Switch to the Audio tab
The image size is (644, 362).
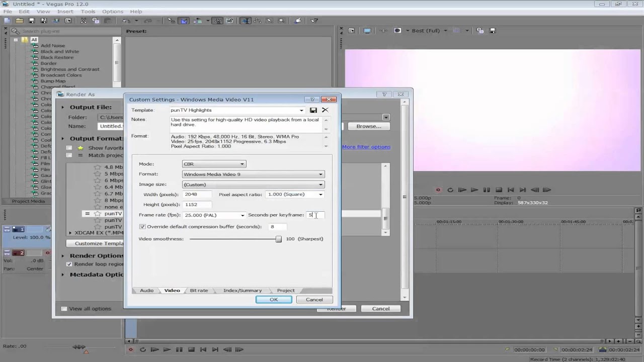[146, 291]
